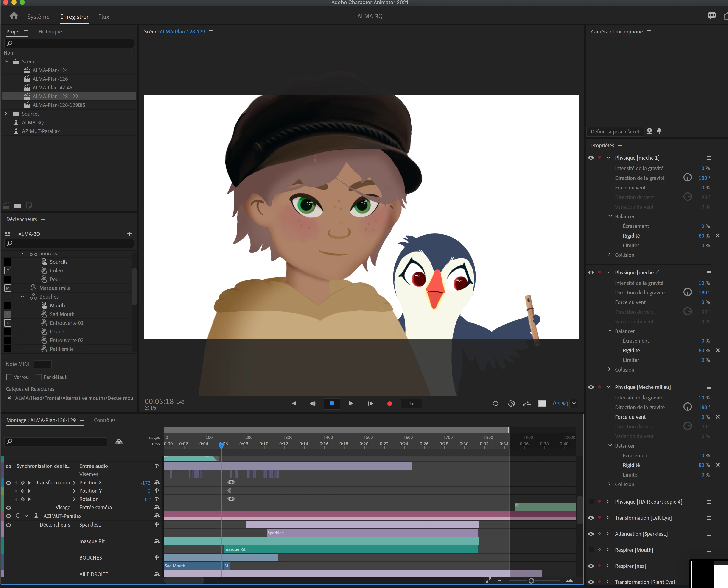
Task: Add a new trigger with plus icon
Action: 129,234
